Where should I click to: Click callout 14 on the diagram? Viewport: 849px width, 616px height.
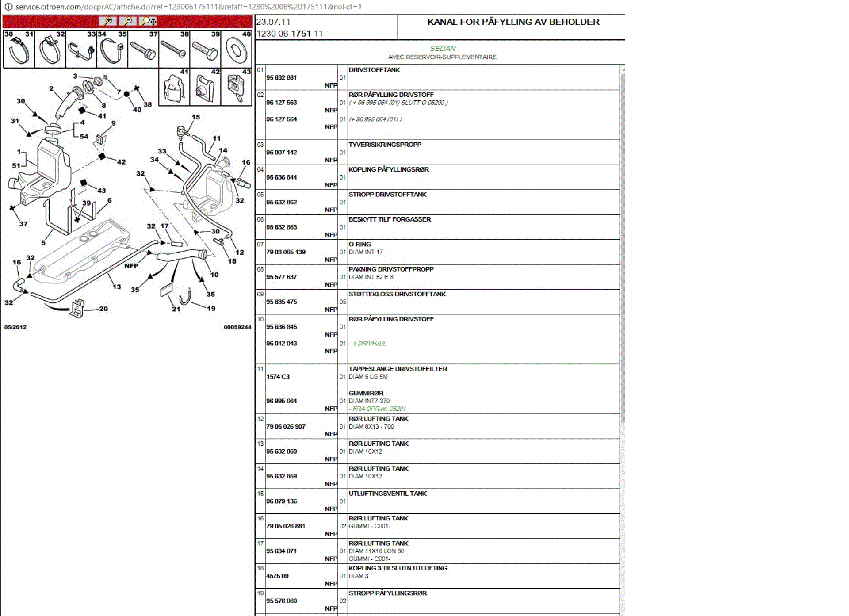click(223, 150)
